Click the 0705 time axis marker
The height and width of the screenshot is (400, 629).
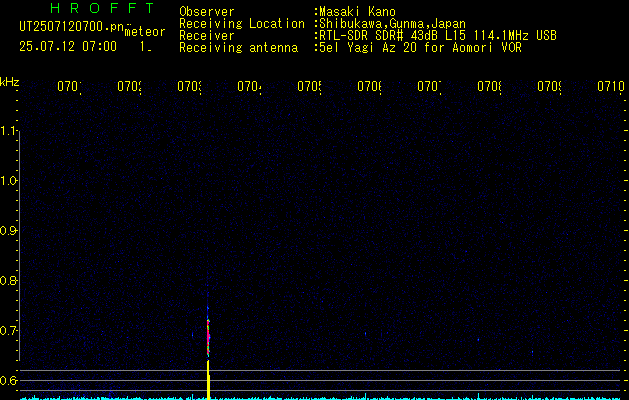click(x=309, y=86)
